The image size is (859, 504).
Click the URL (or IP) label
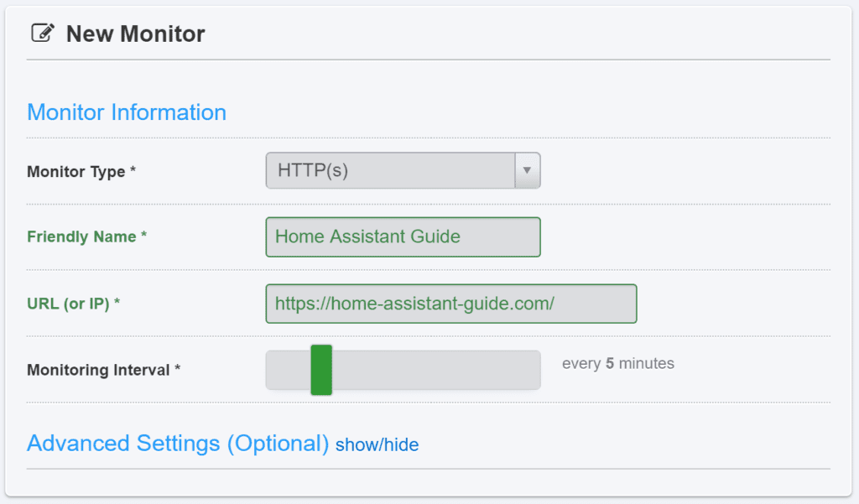(x=74, y=304)
